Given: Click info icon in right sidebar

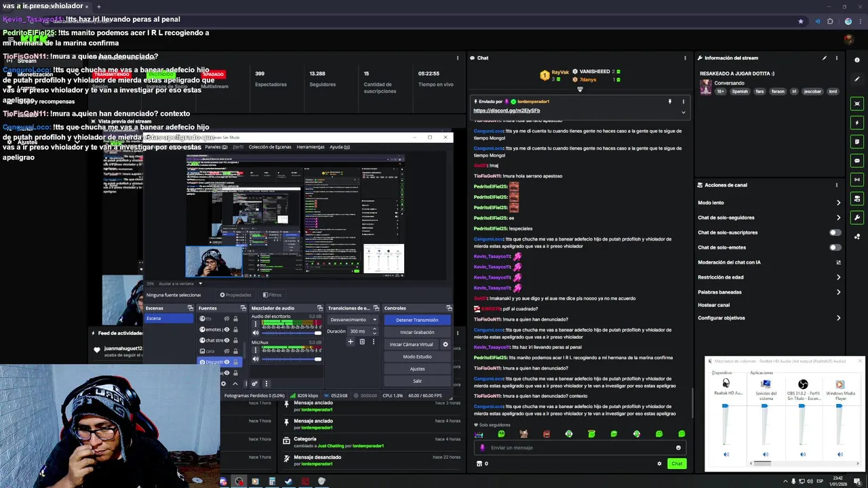Looking at the screenshot, I should click(x=857, y=60).
